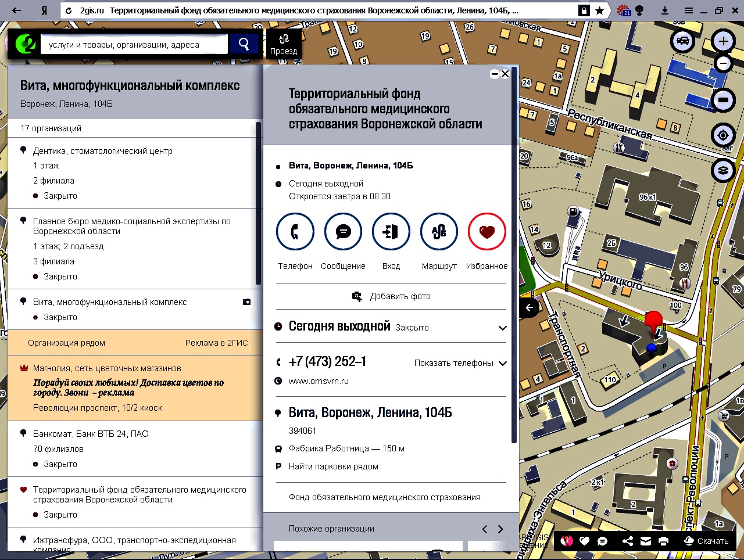The width and height of the screenshot is (744, 560).
Task: Open Территориальный фонд entry in left list
Action: [x=139, y=495]
